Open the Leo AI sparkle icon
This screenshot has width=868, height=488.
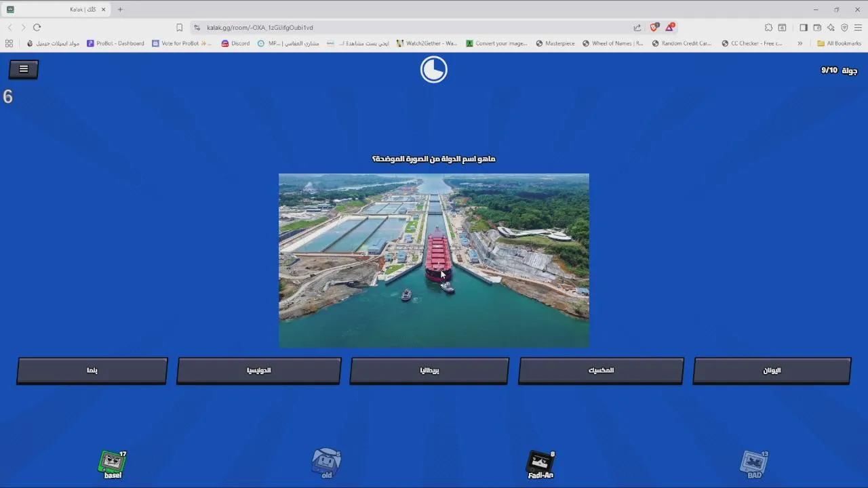pyautogui.click(x=831, y=28)
